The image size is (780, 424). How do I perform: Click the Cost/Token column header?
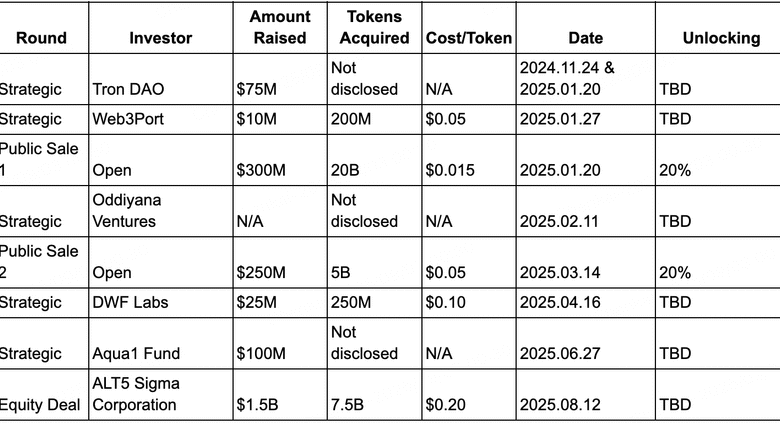point(469,38)
